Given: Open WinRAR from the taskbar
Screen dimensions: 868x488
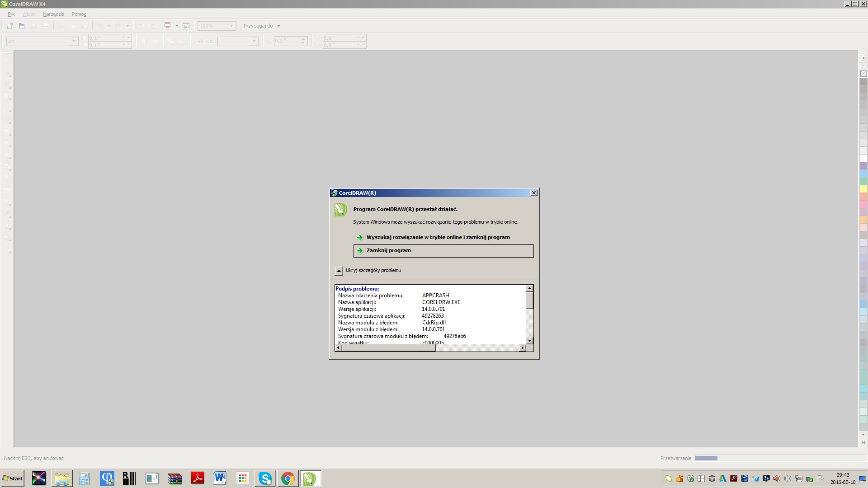Looking at the screenshot, I should [175, 479].
